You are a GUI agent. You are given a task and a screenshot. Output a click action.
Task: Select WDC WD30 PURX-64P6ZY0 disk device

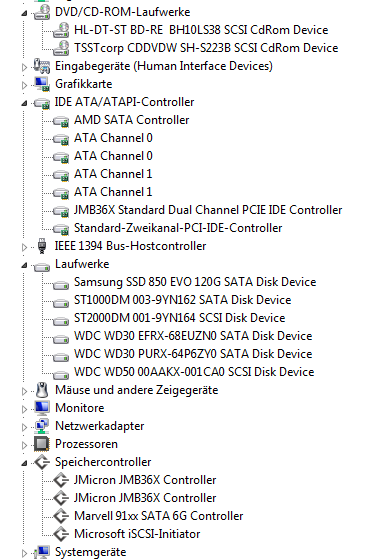(193, 354)
